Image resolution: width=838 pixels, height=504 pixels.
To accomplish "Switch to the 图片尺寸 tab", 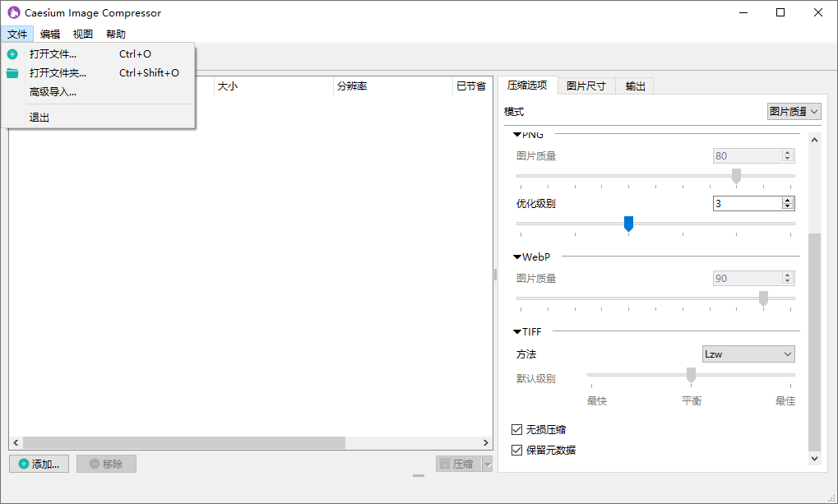I will click(x=586, y=86).
